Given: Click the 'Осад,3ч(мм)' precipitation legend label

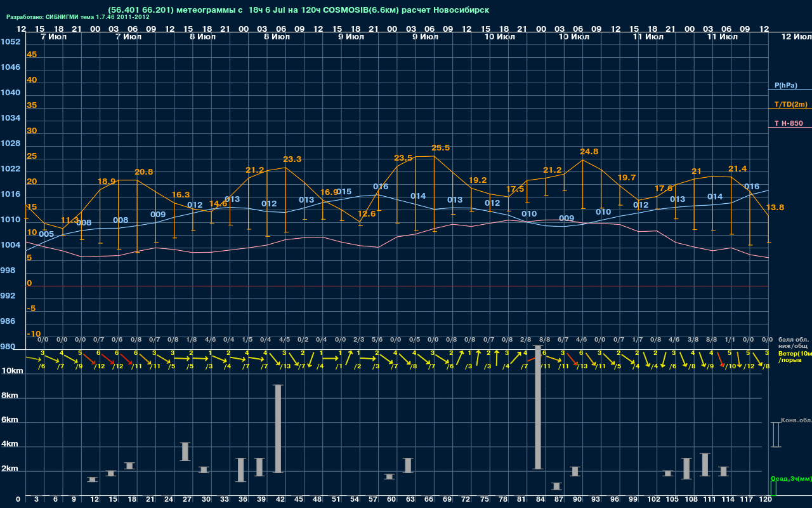Looking at the screenshot, I should tap(790, 478).
